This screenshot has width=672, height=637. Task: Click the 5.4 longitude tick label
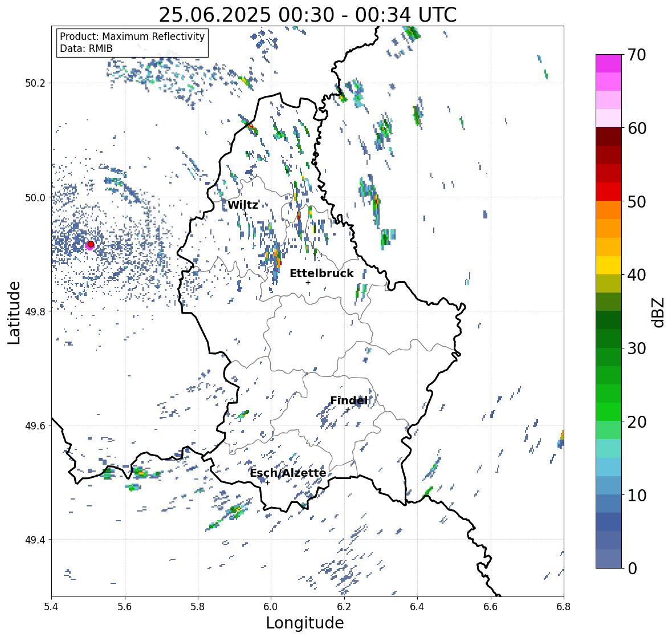(x=51, y=606)
